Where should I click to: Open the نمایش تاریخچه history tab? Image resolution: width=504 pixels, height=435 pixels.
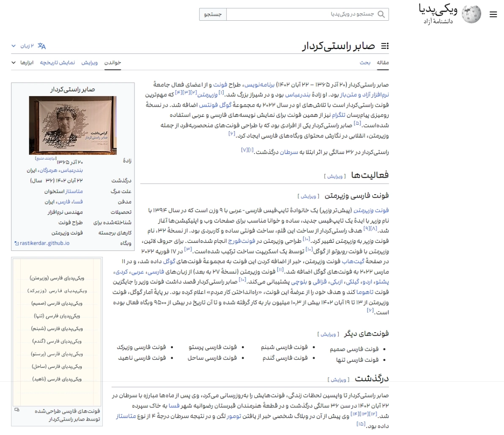tap(57, 63)
